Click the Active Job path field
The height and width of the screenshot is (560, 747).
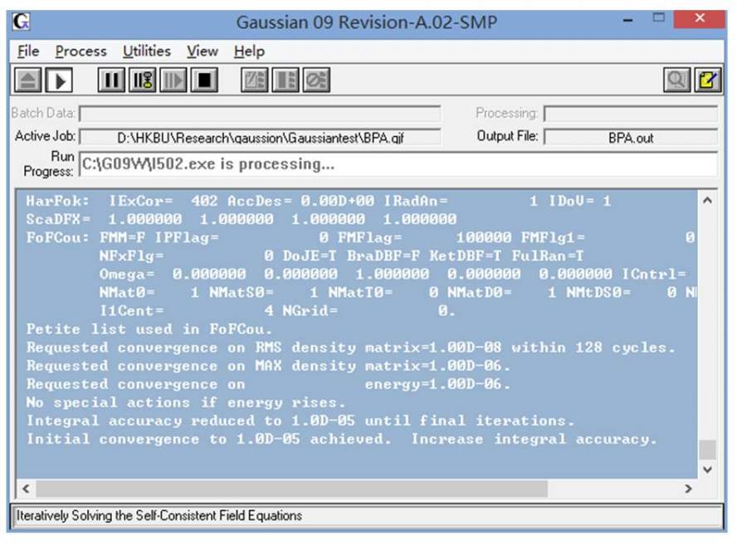pos(260,137)
